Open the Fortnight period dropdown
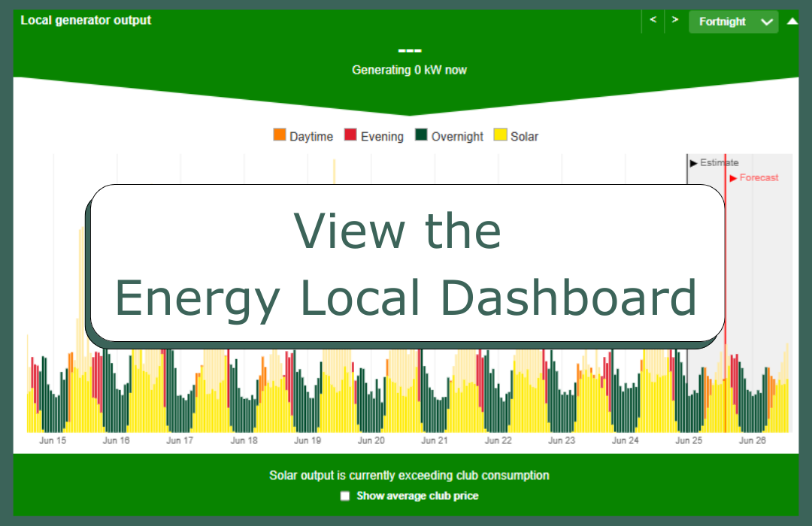Image resolution: width=812 pixels, height=526 pixels. (733, 22)
